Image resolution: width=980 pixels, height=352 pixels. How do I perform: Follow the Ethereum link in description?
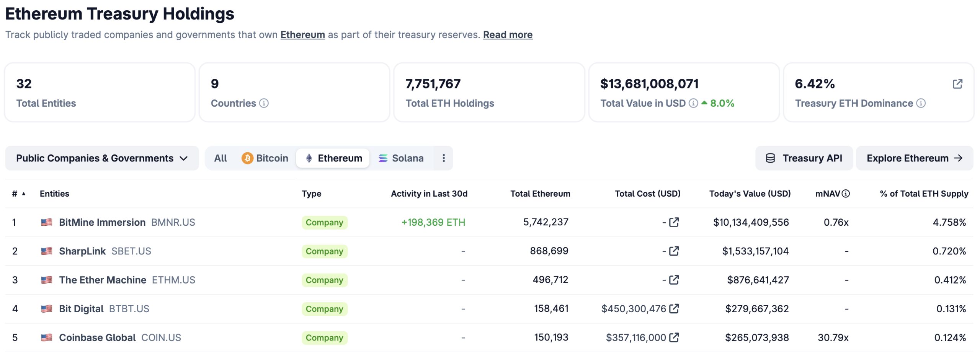(x=302, y=35)
